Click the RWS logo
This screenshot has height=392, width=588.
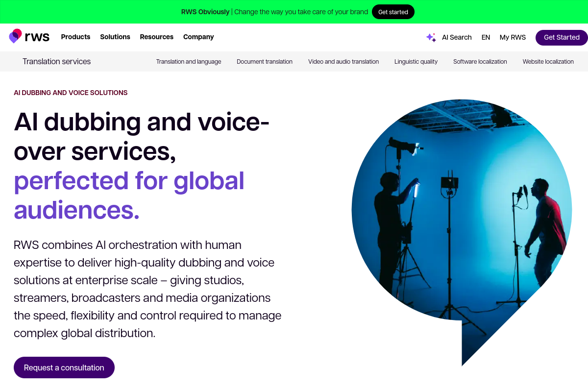coord(29,37)
